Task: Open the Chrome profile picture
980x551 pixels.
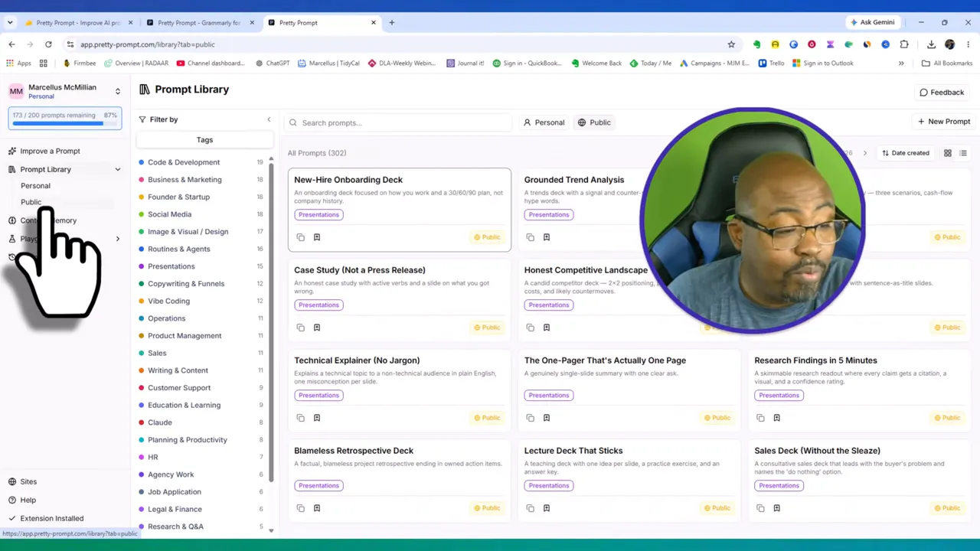Action: pos(950,44)
